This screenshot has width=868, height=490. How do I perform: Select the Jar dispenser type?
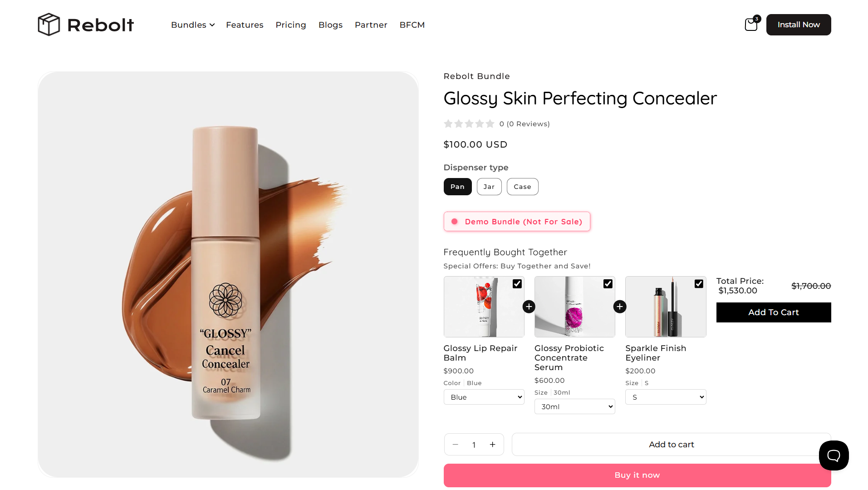[489, 187]
